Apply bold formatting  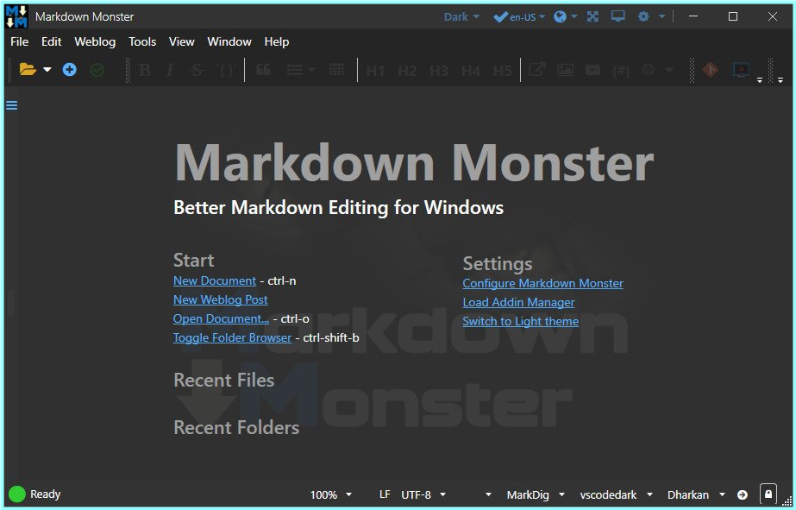(x=145, y=70)
